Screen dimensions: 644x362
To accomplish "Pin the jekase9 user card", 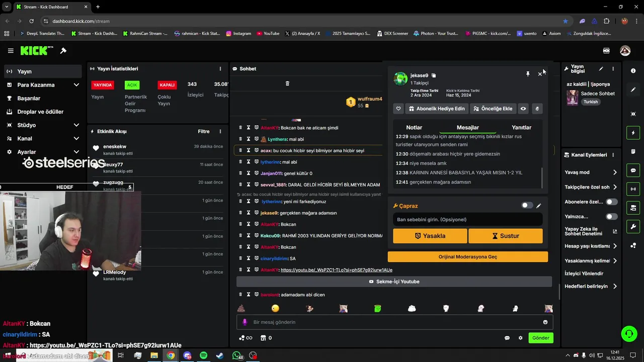I will (x=528, y=74).
